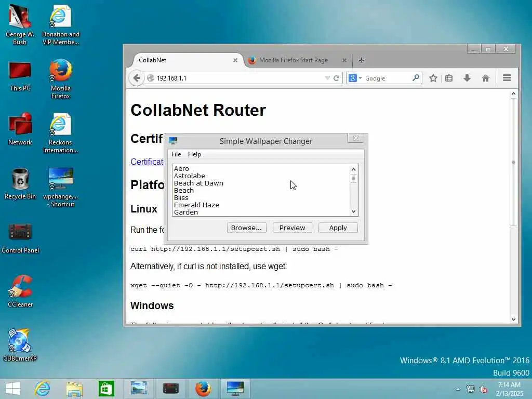Close the Simple Wallpaper Changer dialog

click(355, 138)
